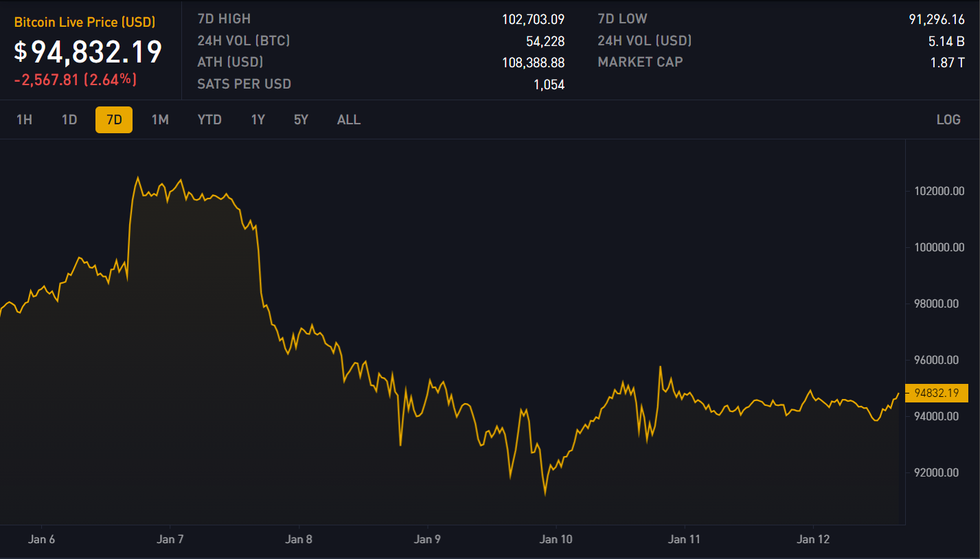Show the 1M price history
Viewport: 980px width, 559px height.
pos(160,119)
